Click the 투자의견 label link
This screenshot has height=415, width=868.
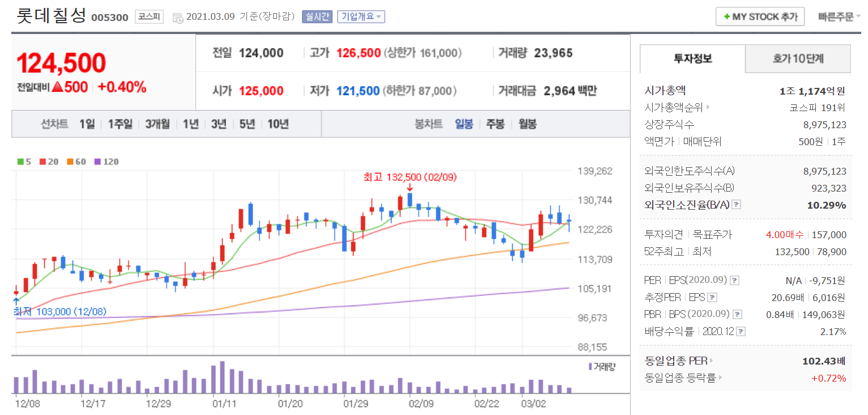(x=663, y=235)
